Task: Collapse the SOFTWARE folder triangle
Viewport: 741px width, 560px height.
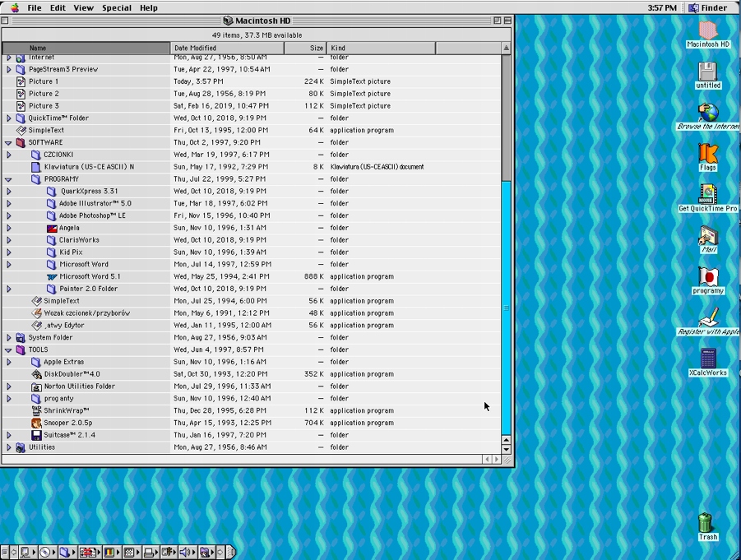Action: coord(8,143)
